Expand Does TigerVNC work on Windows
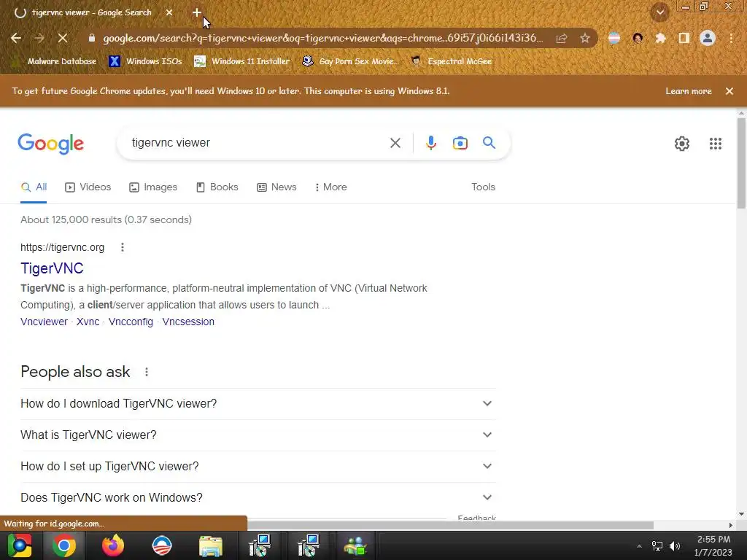The width and height of the screenshot is (747, 560). [258, 498]
